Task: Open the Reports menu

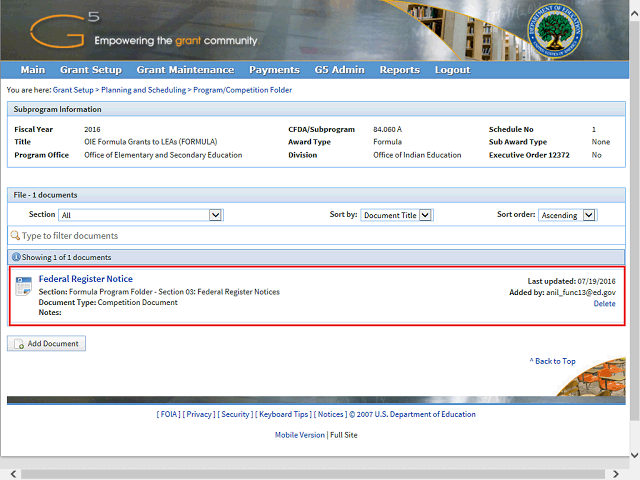Action: (399, 70)
